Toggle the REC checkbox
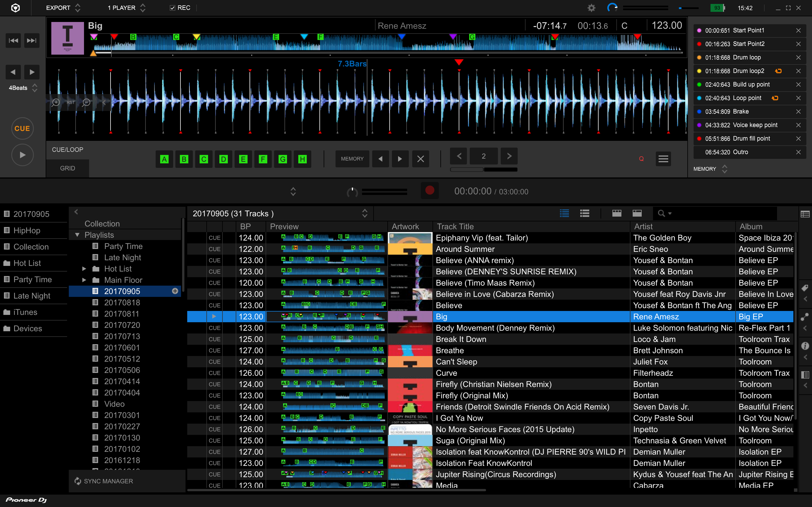The height and width of the screenshot is (507, 812). coord(173,8)
